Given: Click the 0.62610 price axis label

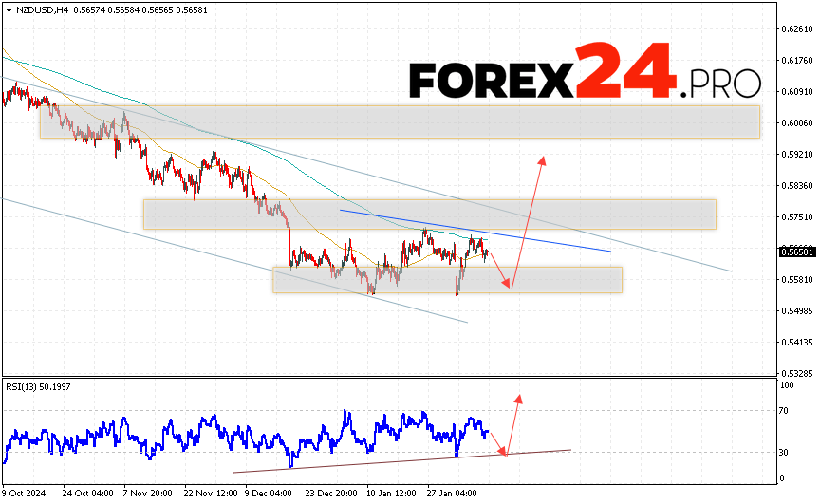Looking at the screenshot, I should [x=794, y=29].
